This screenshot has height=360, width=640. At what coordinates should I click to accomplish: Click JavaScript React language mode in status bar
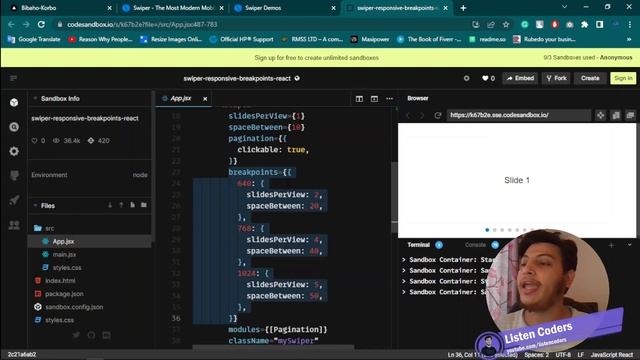(x=611, y=355)
